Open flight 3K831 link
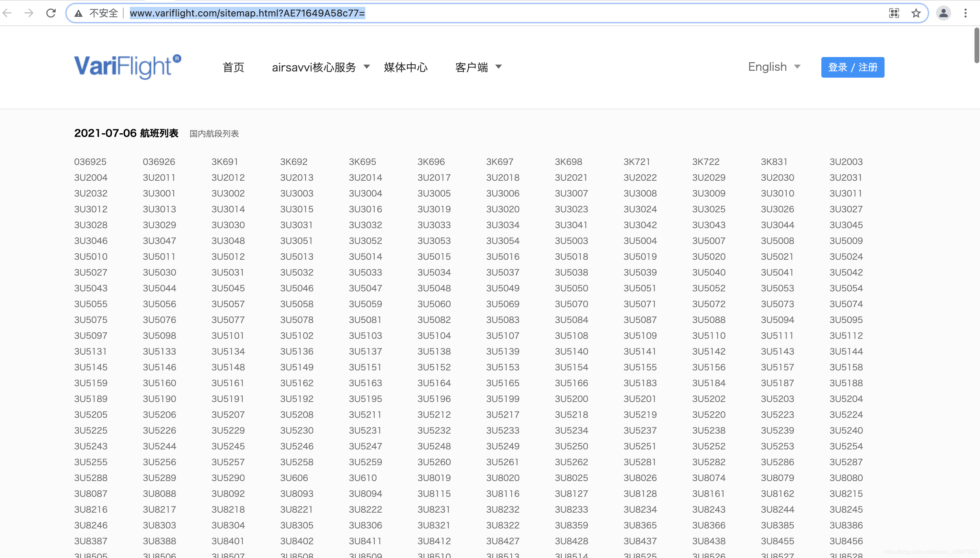This screenshot has width=980, height=558. coord(774,162)
